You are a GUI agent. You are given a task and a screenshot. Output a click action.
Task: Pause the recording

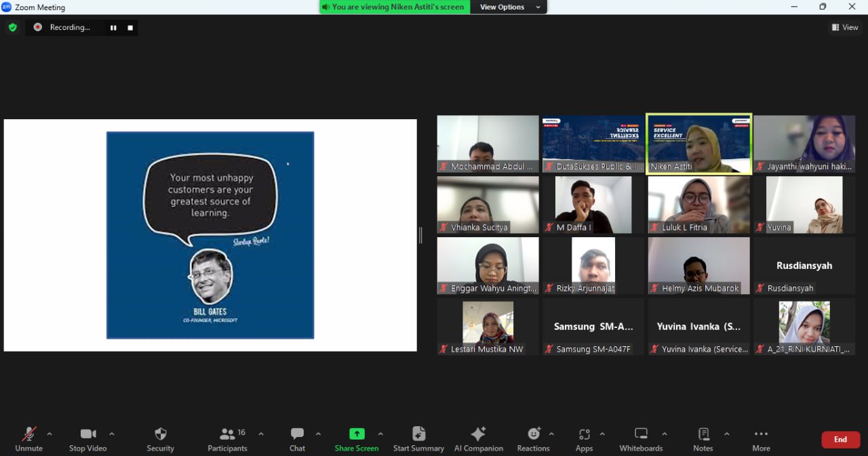click(113, 28)
